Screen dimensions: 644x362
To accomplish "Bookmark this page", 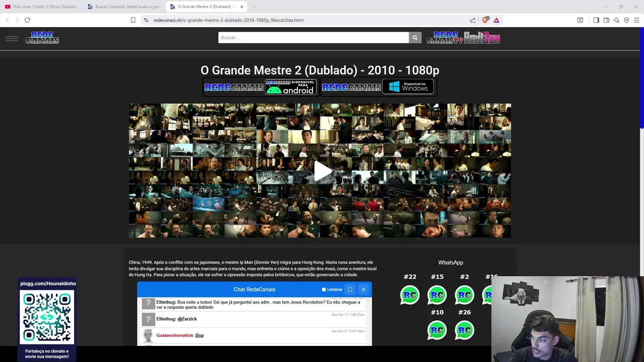I will [x=133, y=20].
